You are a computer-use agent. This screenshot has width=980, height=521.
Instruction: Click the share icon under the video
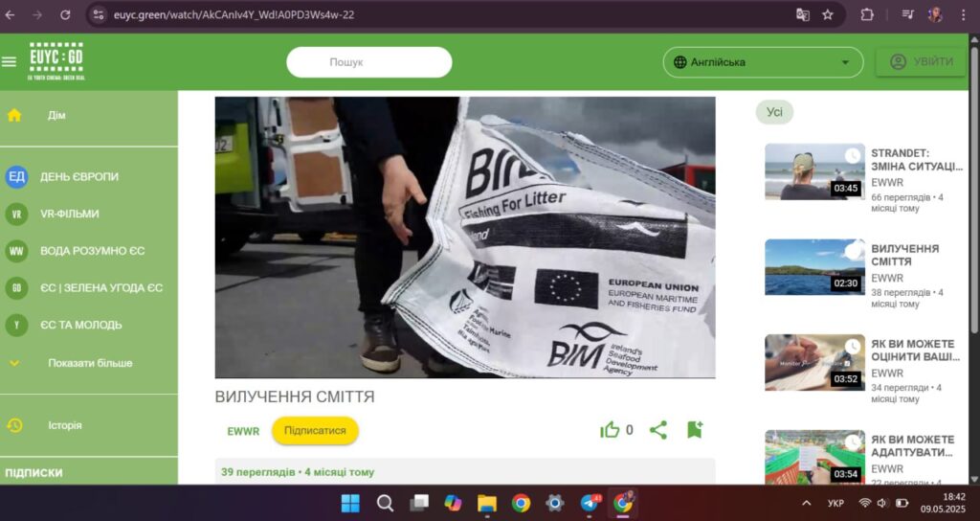tap(658, 430)
